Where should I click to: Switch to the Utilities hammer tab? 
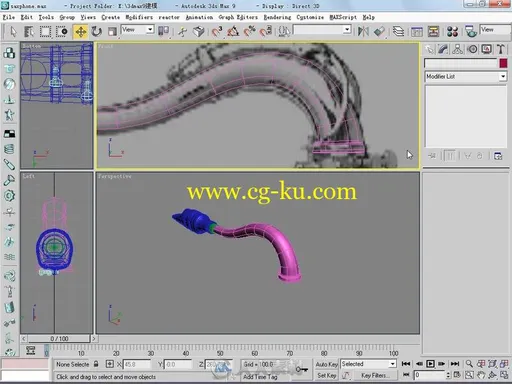pos(501,49)
